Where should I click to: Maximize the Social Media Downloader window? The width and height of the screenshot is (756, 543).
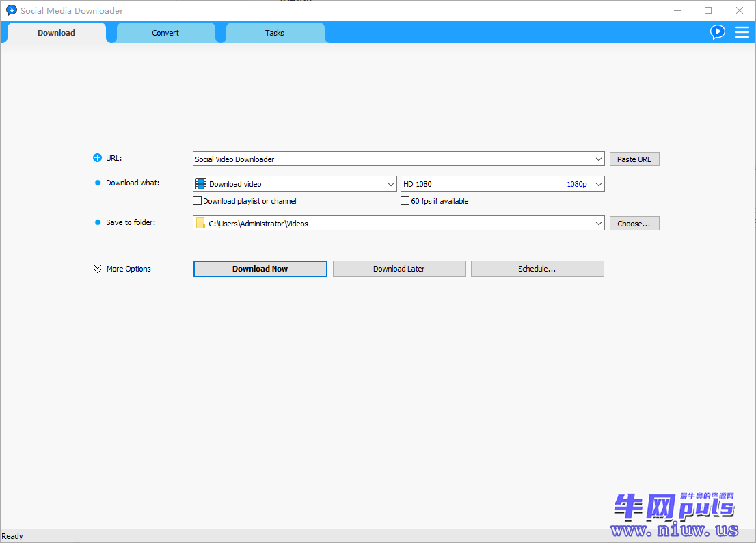tap(708, 10)
